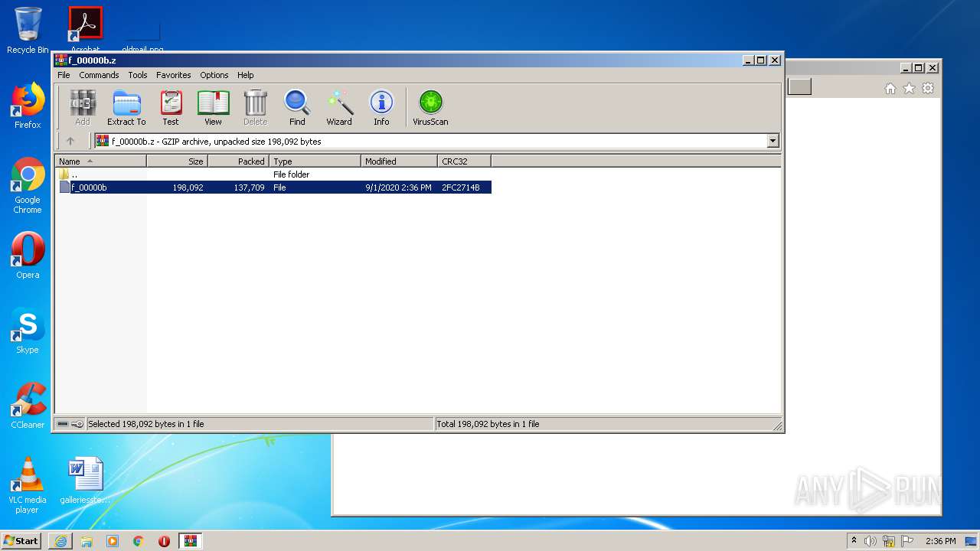Screen dimensions: 980x551
Task: Open the Find tool
Action: pyautogui.click(x=297, y=108)
